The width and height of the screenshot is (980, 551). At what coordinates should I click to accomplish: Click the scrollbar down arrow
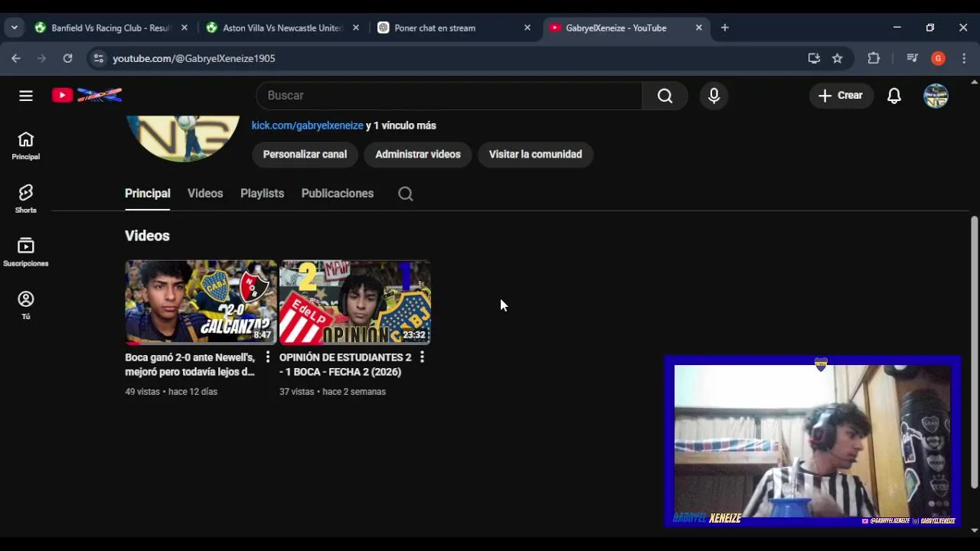(974, 530)
